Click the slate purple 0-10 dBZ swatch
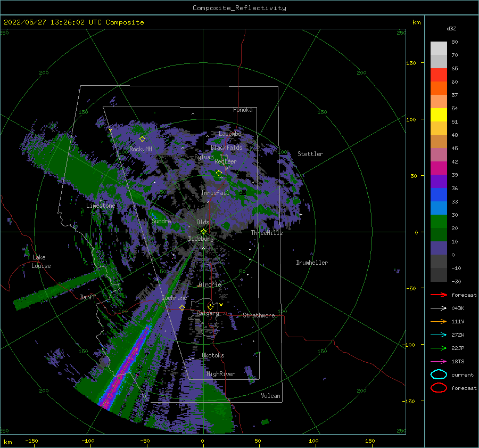This screenshot has width=479, height=448. point(439,248)
